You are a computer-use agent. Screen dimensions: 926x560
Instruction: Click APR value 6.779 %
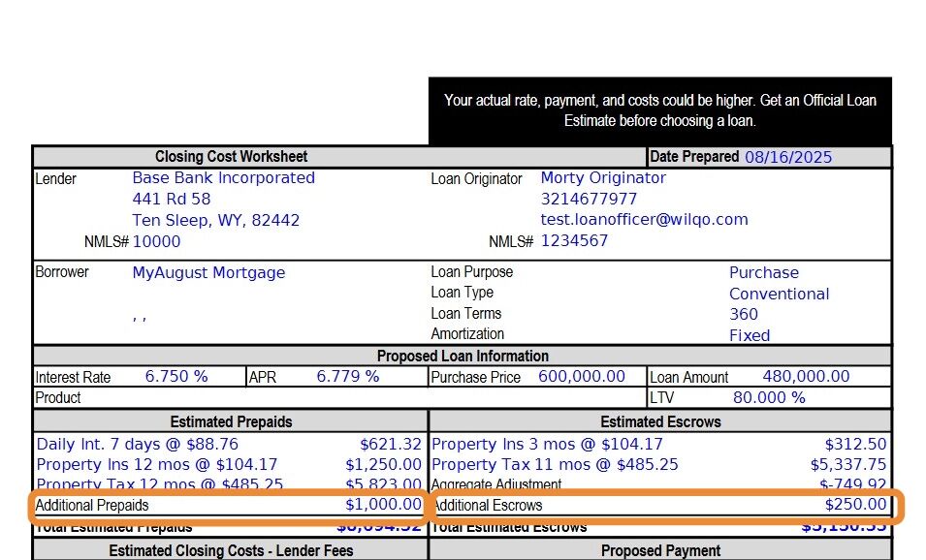[x=348, y=377]
